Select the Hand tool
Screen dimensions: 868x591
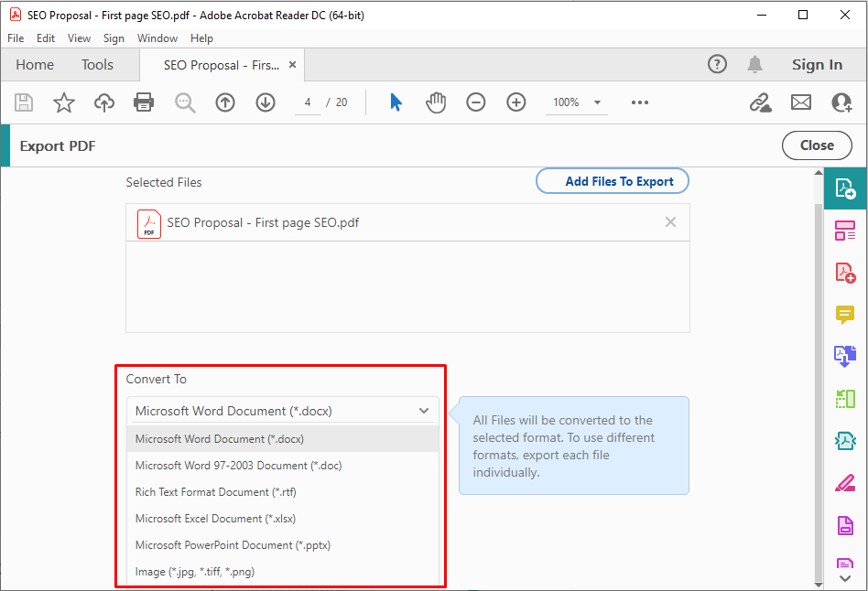436,102
